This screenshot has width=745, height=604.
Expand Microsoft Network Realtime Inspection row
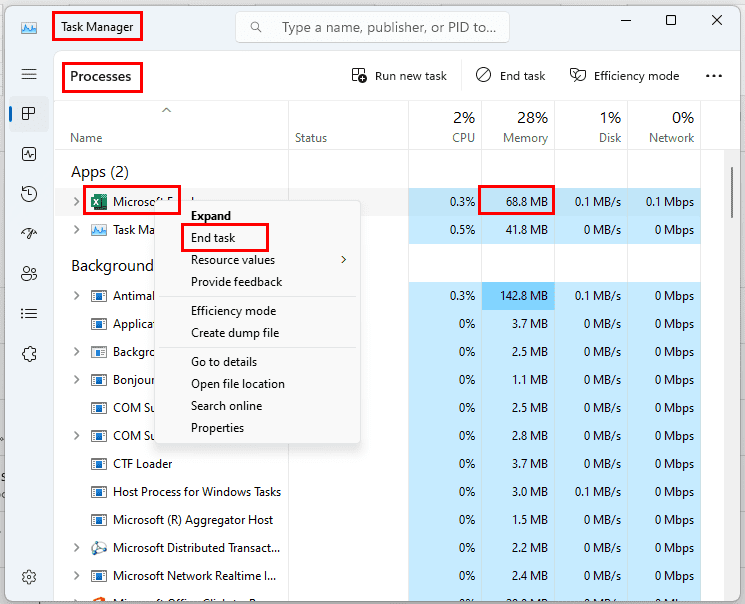(x=76, y=576)
